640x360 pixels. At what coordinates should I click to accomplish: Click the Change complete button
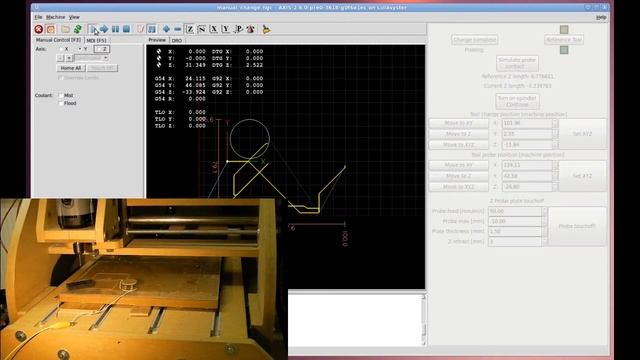(475, 40)
